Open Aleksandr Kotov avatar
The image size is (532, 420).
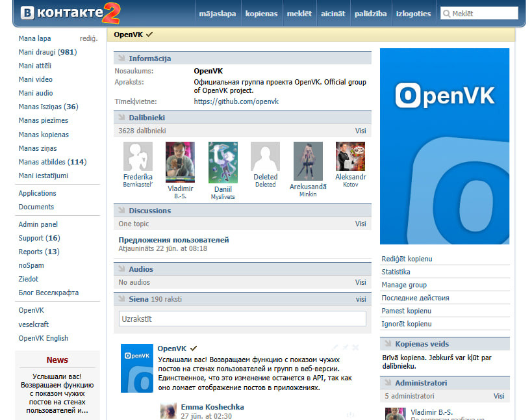pos(351,156)
